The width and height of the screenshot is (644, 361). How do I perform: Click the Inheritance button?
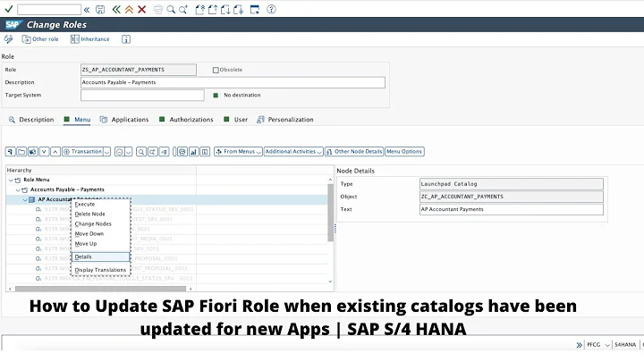pos(90,39)
